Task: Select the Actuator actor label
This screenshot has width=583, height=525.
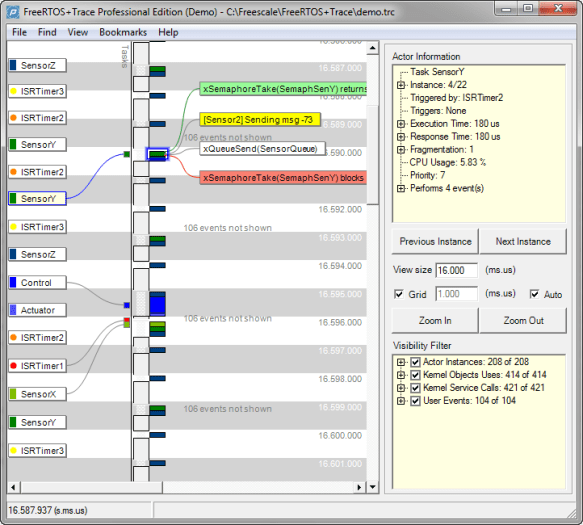Action: click(x=38, y=310)
